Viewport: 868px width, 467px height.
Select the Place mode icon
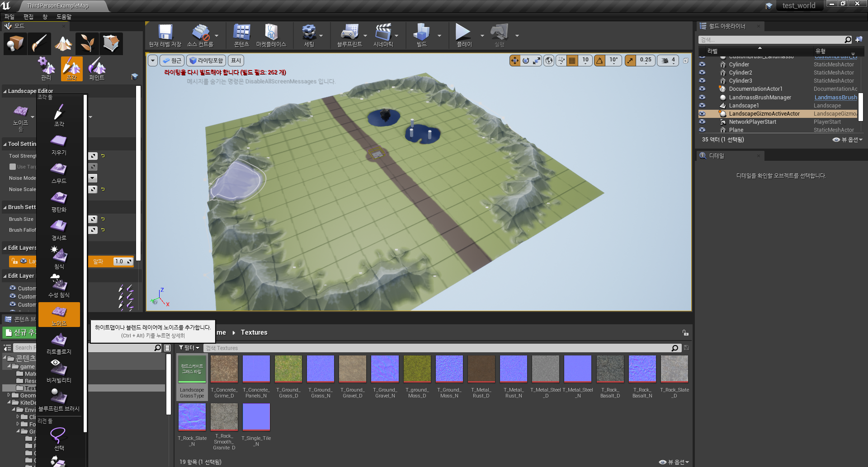pyautogui.click(x=15, y=44)
